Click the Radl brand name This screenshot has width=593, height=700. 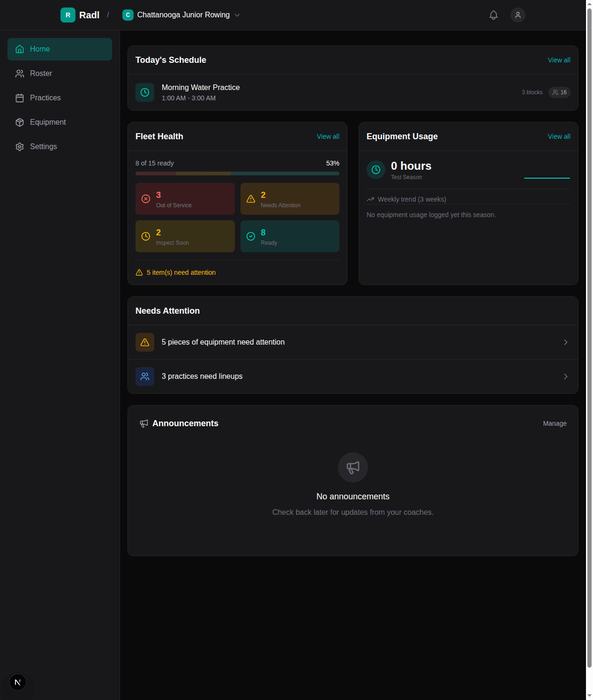[x=89, y=15]
